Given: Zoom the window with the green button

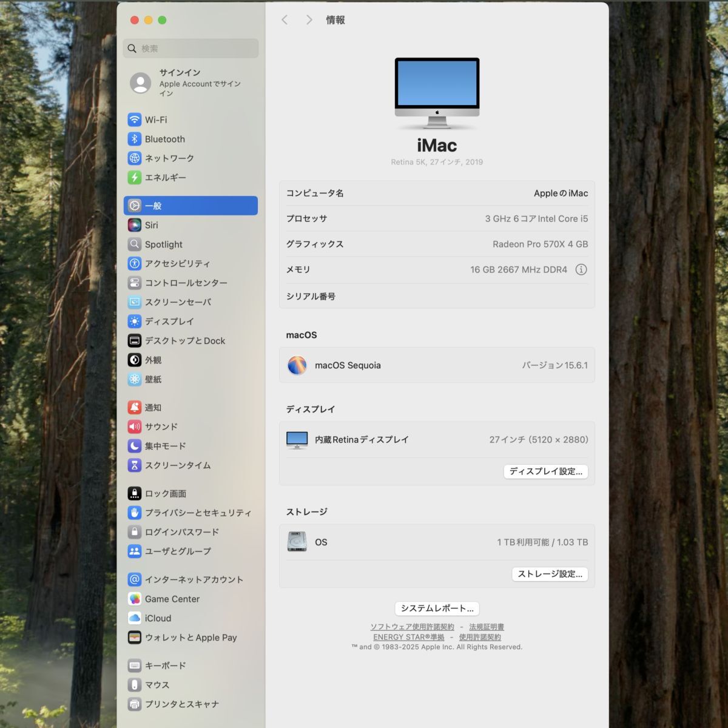Looking at the screenshot, I should pos(162,20).
